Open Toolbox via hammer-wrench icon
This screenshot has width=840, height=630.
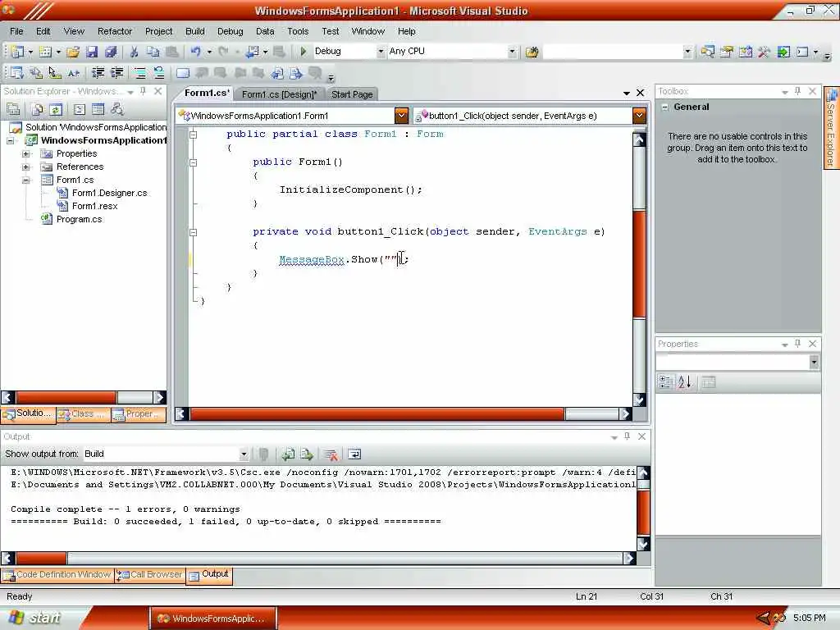click(764, 52)
